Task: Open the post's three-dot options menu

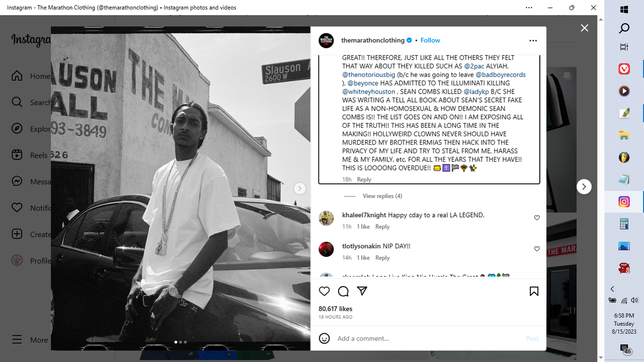Action: click(533, 40)
